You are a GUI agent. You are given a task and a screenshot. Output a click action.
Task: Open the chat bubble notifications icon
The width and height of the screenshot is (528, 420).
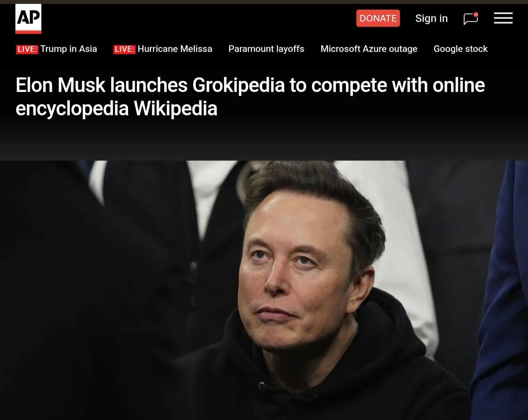click(470, 18)
